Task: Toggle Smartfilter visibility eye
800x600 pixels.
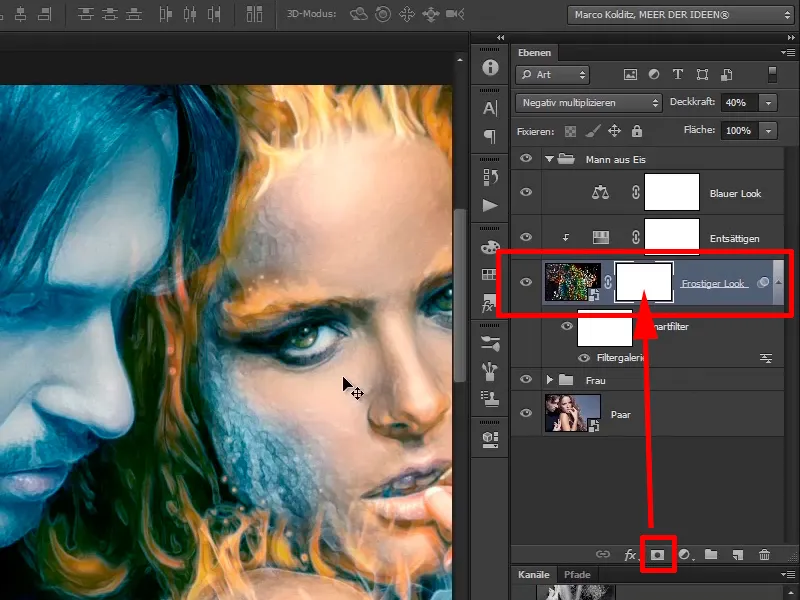Action: [x=566, y=326]
